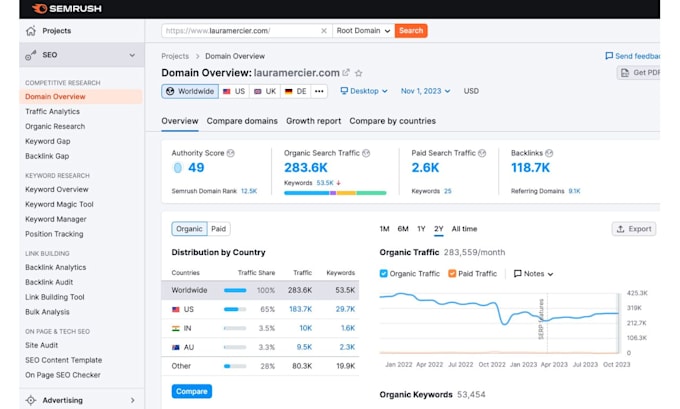The image size is (680, 409).
Task: Toggle the Organic Traffic checkbox
Action: (x=383, y=273)
